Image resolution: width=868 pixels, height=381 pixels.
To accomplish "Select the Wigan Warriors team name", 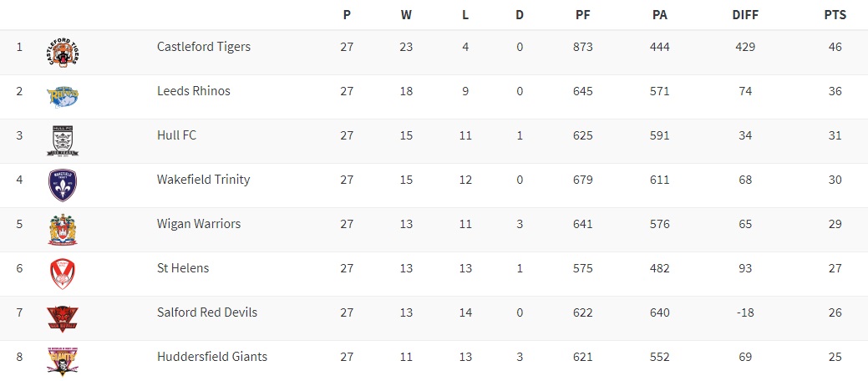I will 199,224.
